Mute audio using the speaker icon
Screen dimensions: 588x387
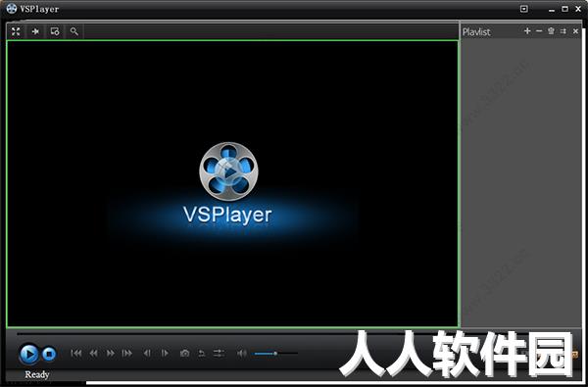(x=242, y=354)
